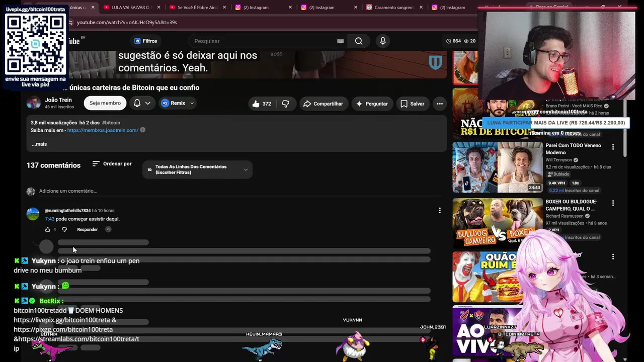This screenshot has width=644, height=362.
Task: Open the 'AO VIVO' live video thumbnail
Action: click(x=487, y=330)
